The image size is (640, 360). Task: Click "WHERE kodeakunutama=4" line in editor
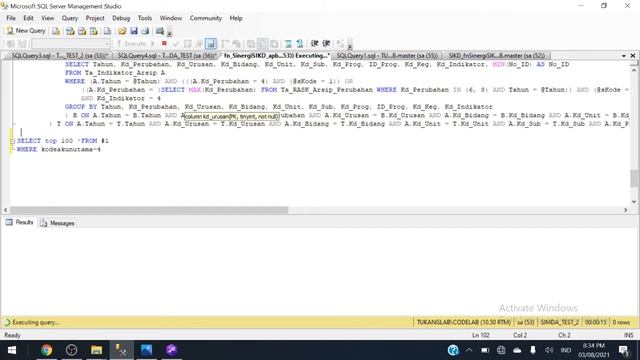point(59,149)
